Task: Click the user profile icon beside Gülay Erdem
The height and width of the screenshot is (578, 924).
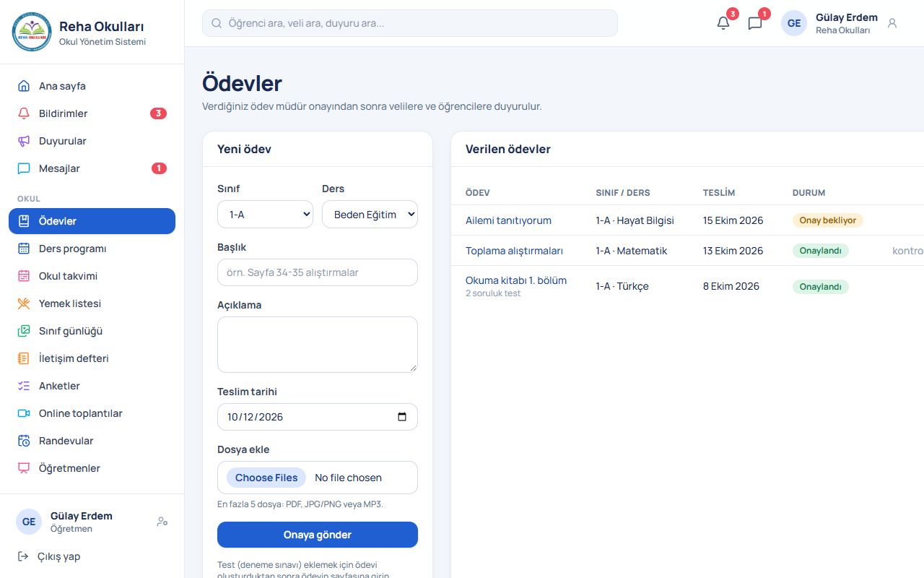Action: [x=892, y=23]
